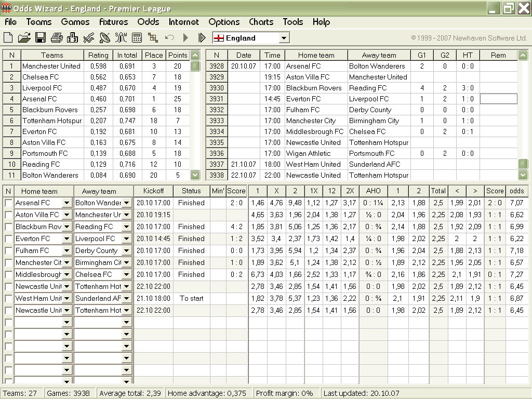Select Manchester United in teams list
Image resolution: width=532 pixels, height=399 pixels.
(x=51, y=66)
